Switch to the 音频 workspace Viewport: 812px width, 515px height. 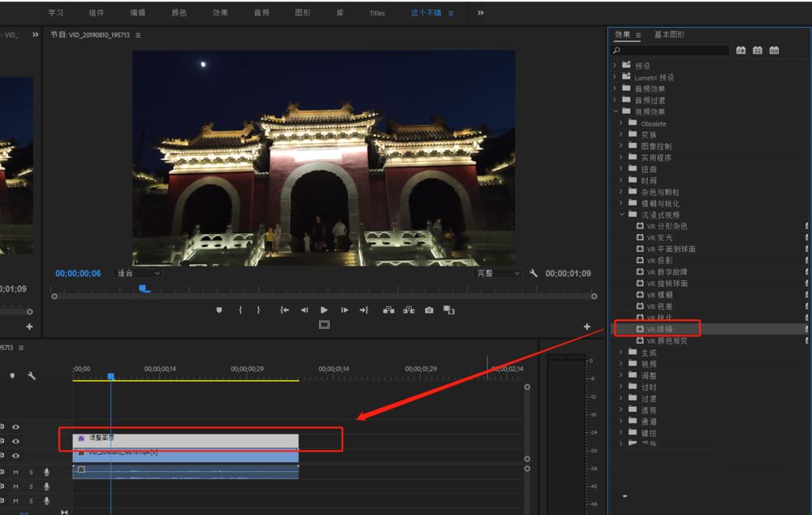coord(261,13)
